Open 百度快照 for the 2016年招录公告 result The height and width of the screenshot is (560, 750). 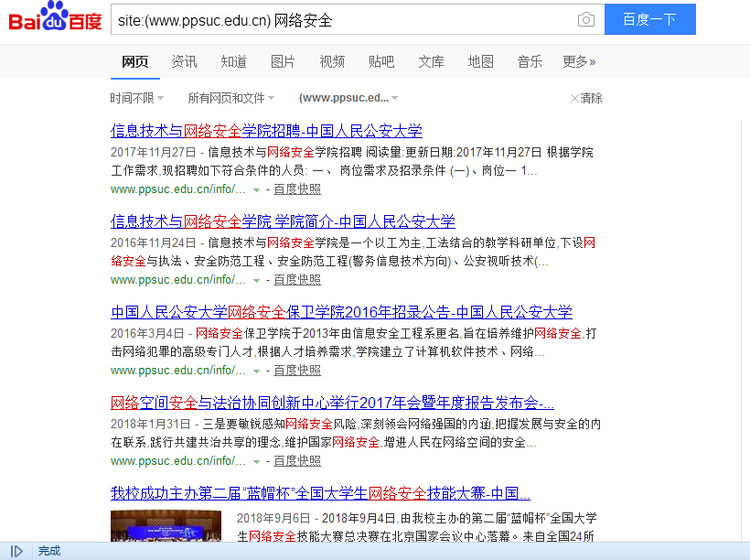tap(297, 370)
